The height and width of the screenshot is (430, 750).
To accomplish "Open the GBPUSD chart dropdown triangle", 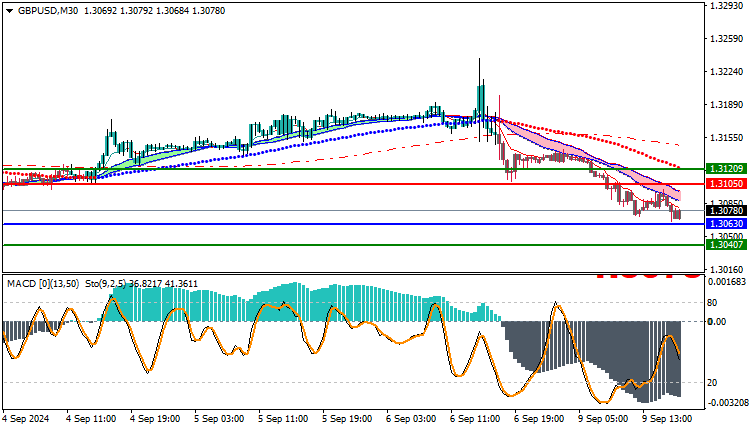I will point(10,11).
